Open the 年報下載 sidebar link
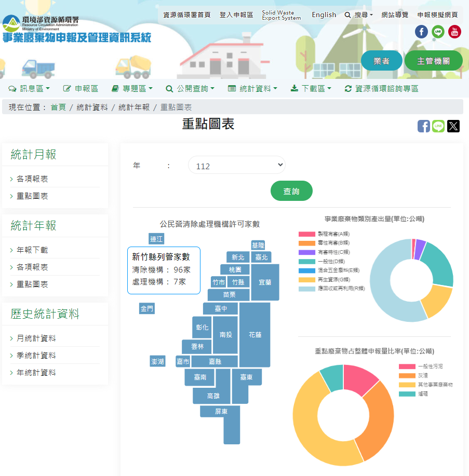469x476 pixels. click(x=33, y=250)
